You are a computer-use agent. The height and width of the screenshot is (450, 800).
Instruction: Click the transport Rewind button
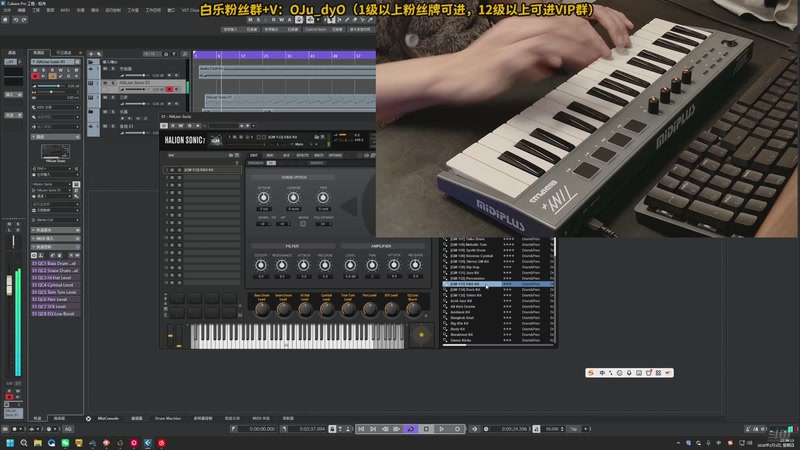[385, 429]
